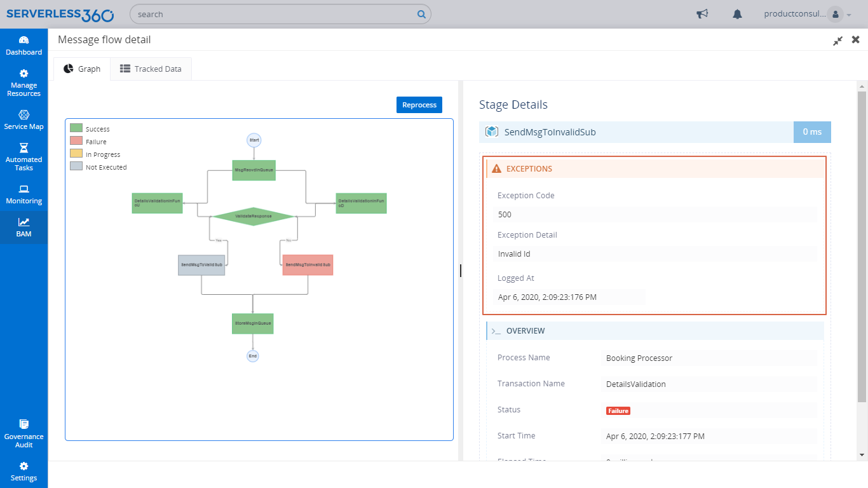Close the Message flow detail panel

click(856, 39)
